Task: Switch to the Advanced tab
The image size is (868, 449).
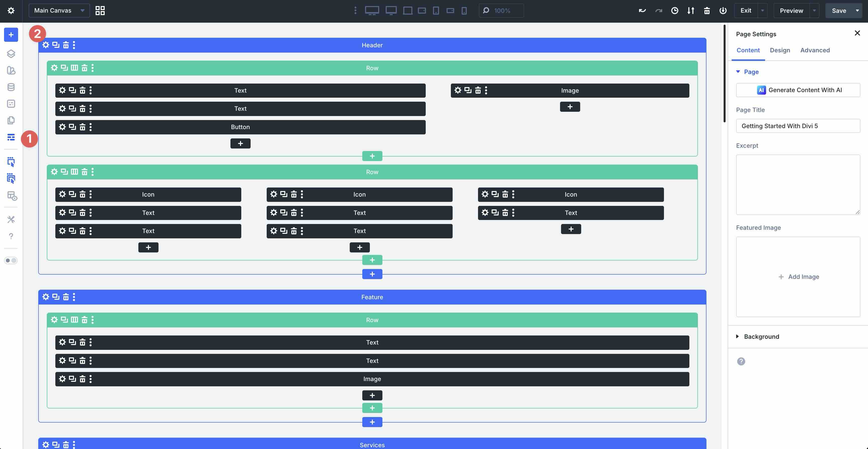Action: coord(815,50)
